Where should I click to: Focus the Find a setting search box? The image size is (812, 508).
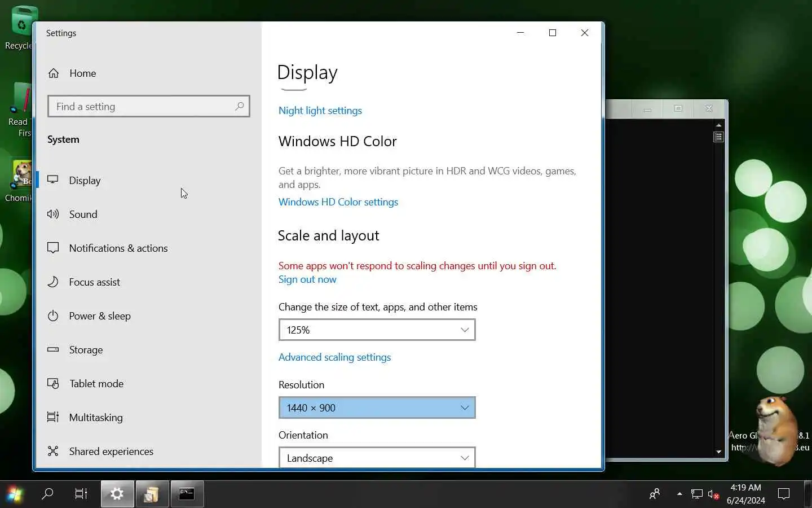pos(149,106)
